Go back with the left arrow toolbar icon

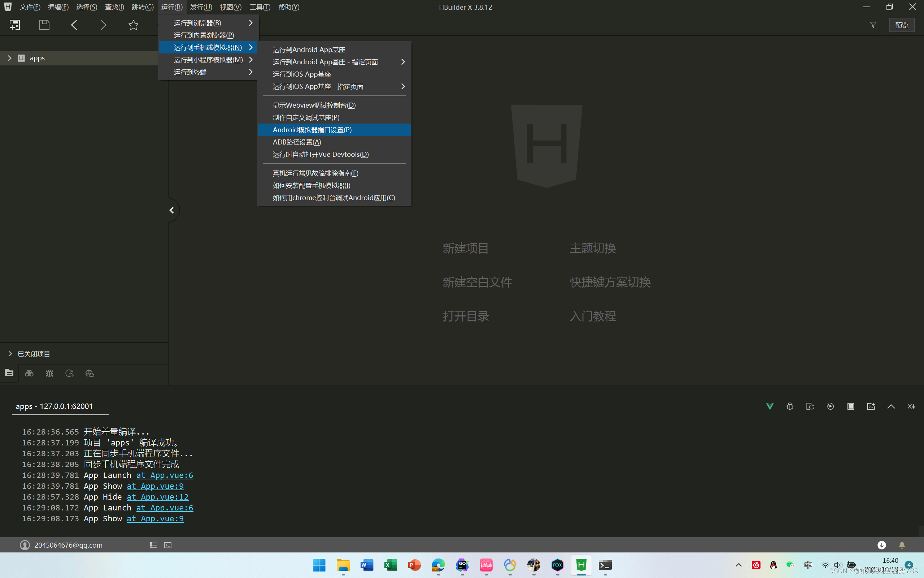pos(74,25)
